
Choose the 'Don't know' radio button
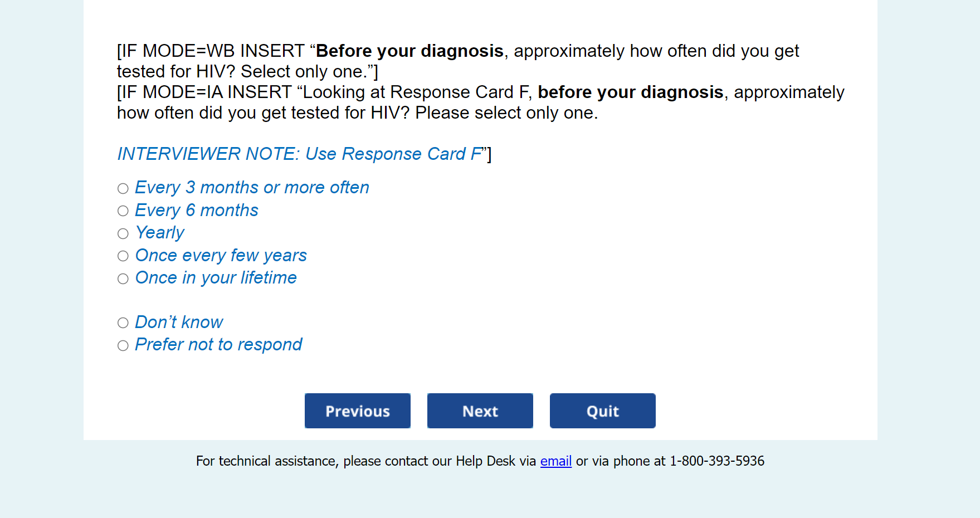pos(123,323)
